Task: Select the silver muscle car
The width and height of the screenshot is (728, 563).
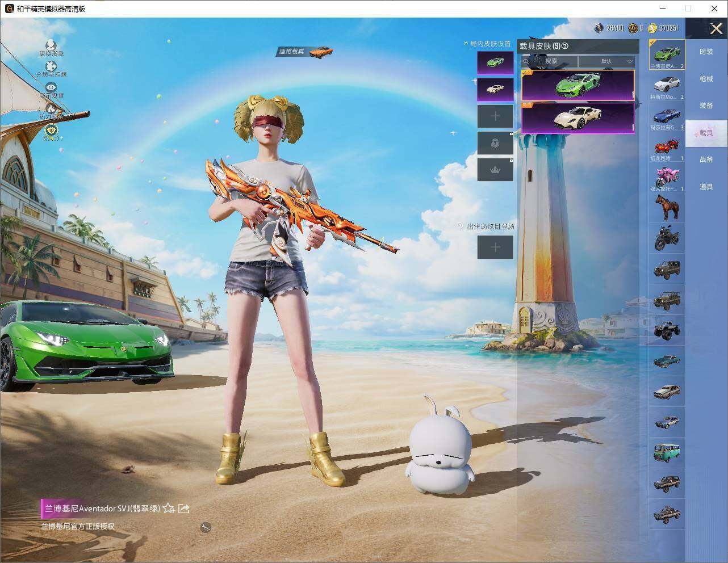Action: pyautogui.click(x=667, y=391)
